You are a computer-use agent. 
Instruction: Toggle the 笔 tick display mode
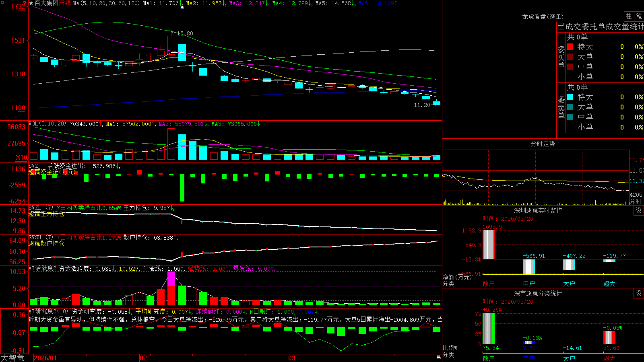pos(639,16)
